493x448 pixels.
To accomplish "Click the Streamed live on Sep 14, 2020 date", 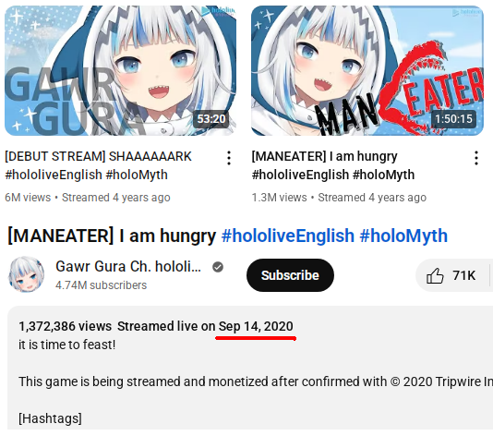I will pyautogui.click(x=205, y=326).
